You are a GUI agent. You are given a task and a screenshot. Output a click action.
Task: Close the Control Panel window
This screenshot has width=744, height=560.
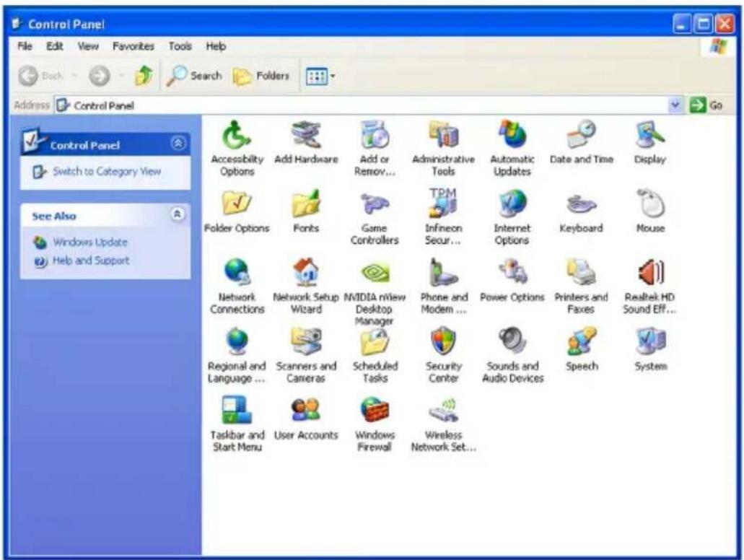coord(725,24)
